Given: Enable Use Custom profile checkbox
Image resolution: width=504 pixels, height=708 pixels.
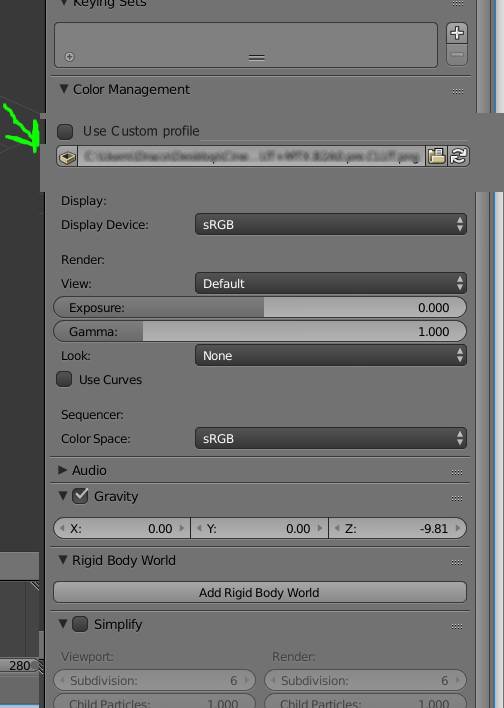Looking at the screenshot, I should pyautogui.click(x=65, y=131).
